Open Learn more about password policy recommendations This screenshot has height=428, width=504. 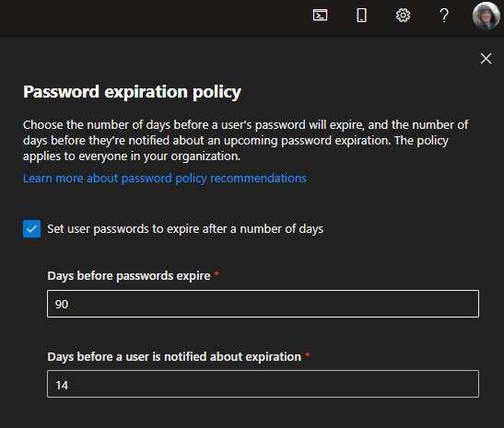click(x=165, y=178)
